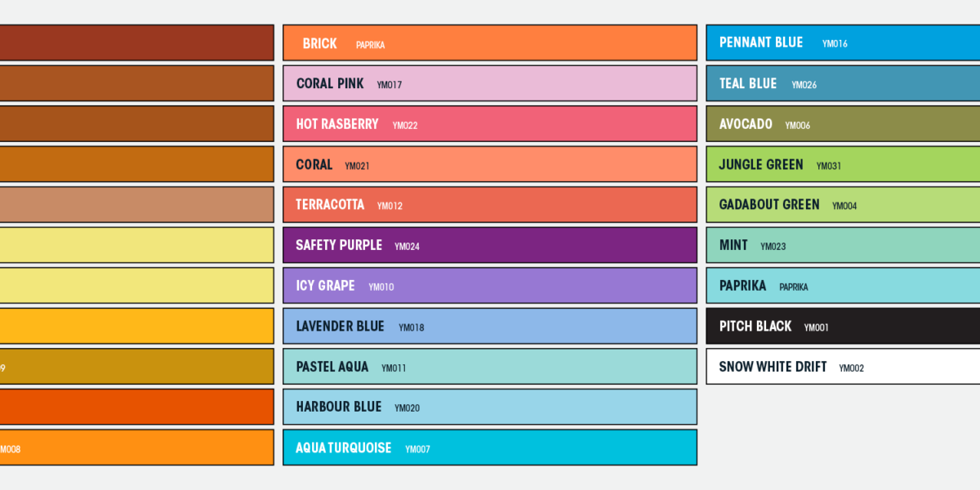Select the Mint YM023 swatch
The height and width of the screenshot is (490, 980).
coord(843,245)
